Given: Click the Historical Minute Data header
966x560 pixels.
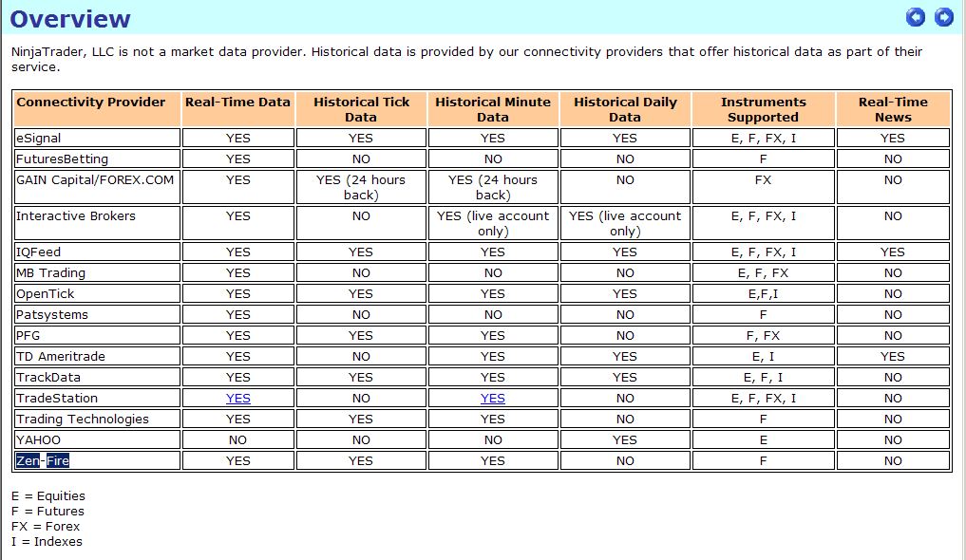Looking at the screenshot, I should point(493,109).
